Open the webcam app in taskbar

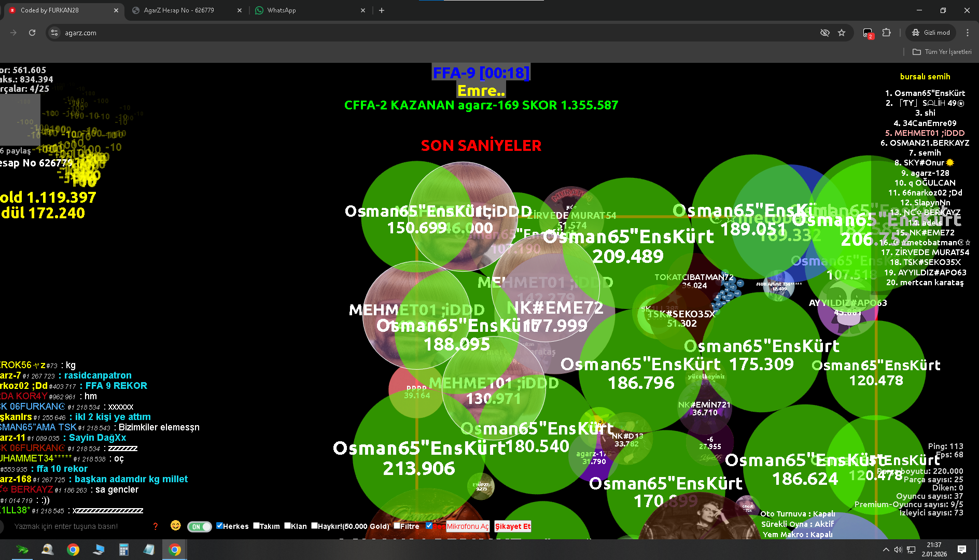tap(48, 550)
